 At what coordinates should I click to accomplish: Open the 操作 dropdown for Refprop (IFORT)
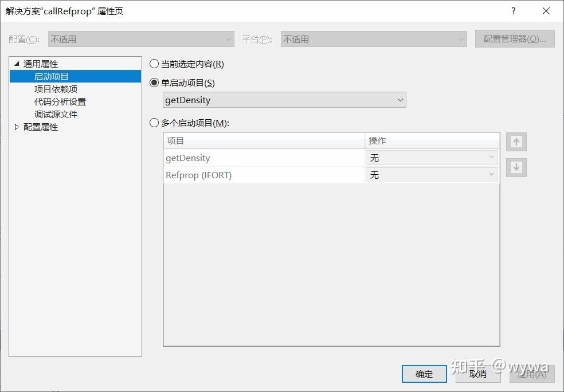pyautogui.click(x=491, y=175)
